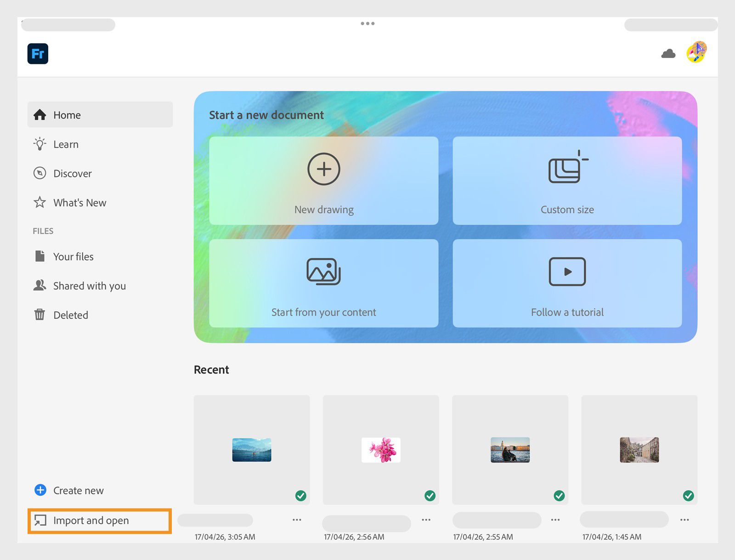735x560 pixels.
Task: Click the three-dot multitasking handle at top
Action: click(367, 23)
